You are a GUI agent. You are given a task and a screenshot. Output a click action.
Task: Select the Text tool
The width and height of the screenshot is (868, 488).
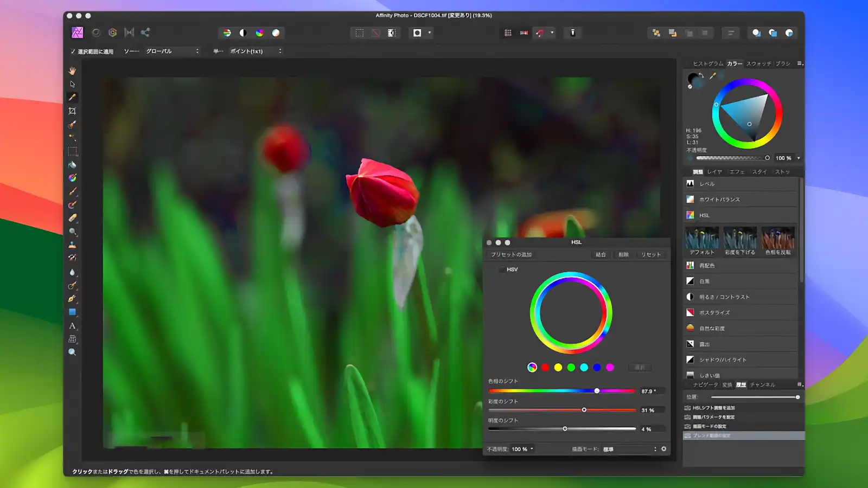coord(72,326)
